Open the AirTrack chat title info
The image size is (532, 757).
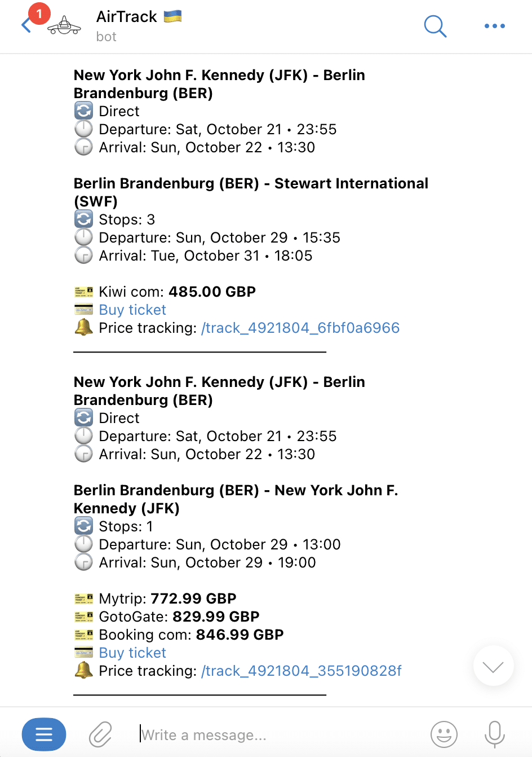(x=127, y=17)
